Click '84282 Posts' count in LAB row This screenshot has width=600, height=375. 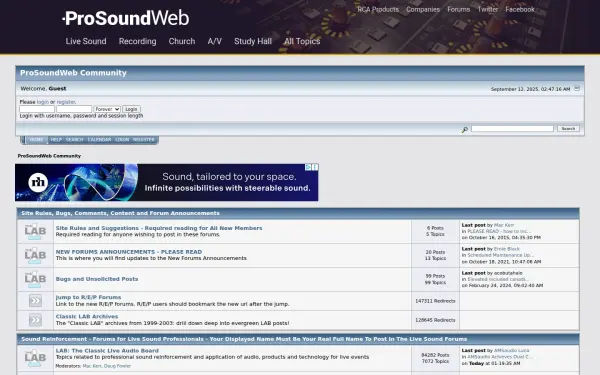pos(435,355)
